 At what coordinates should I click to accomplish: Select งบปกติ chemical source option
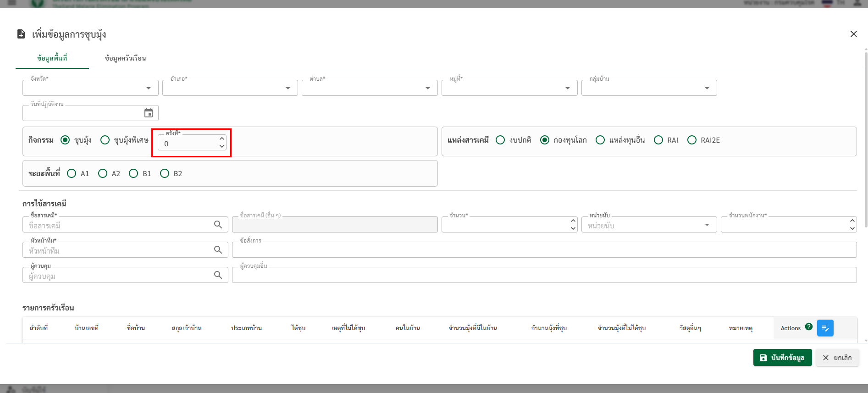(500, 140)
